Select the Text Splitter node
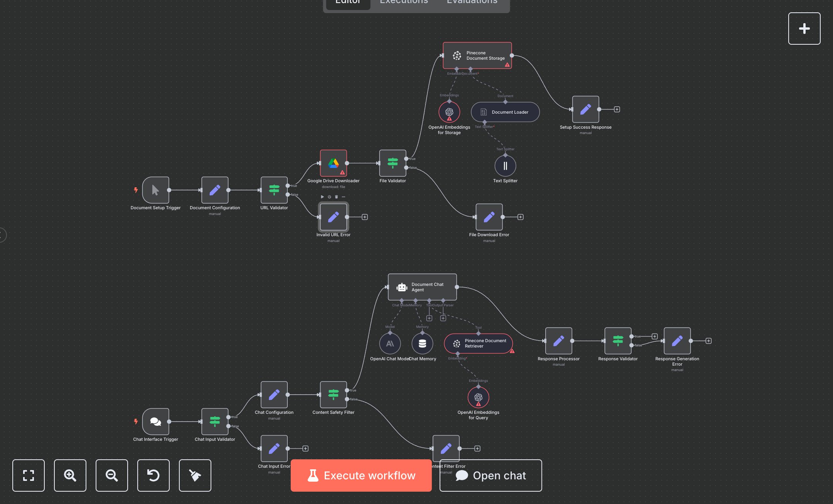 tap(505, 166)
